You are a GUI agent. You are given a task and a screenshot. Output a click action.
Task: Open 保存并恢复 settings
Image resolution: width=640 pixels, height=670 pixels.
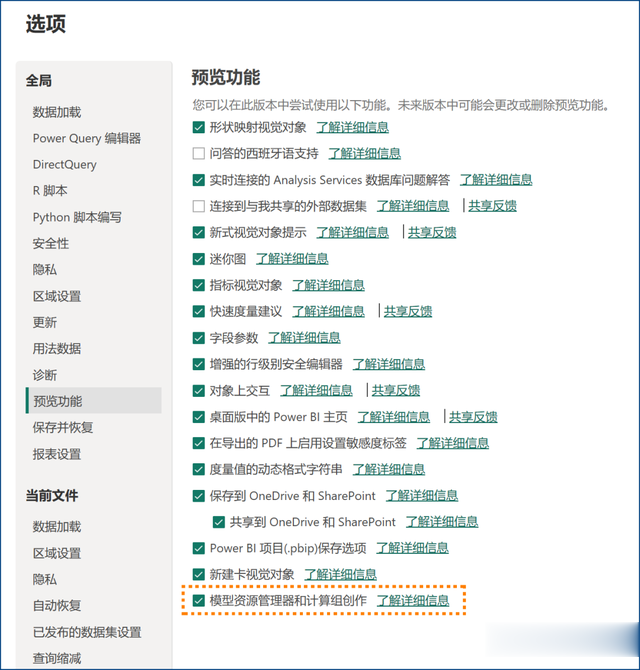pos(63,428)
